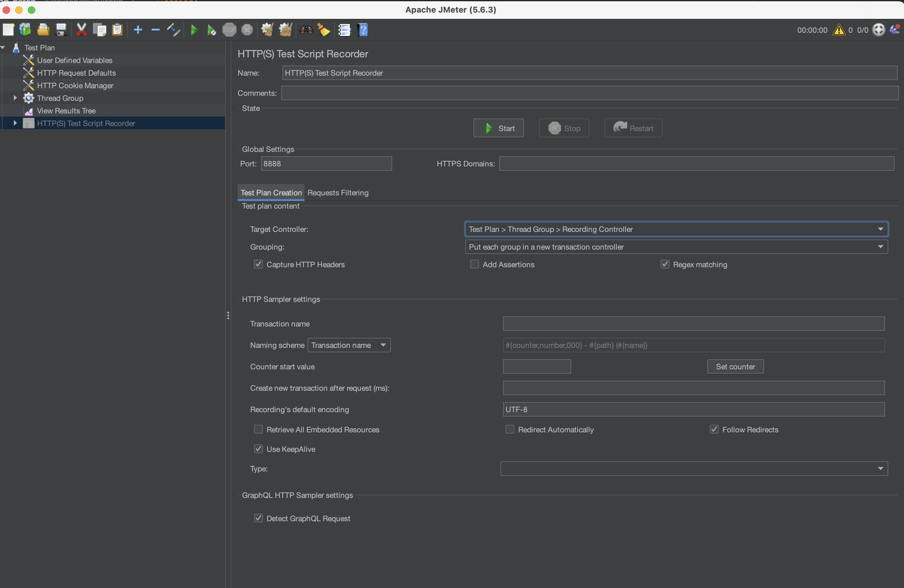Open the Function Helper list icon
The height and width of the screenshot is (588, 904).
pos(344,30)
